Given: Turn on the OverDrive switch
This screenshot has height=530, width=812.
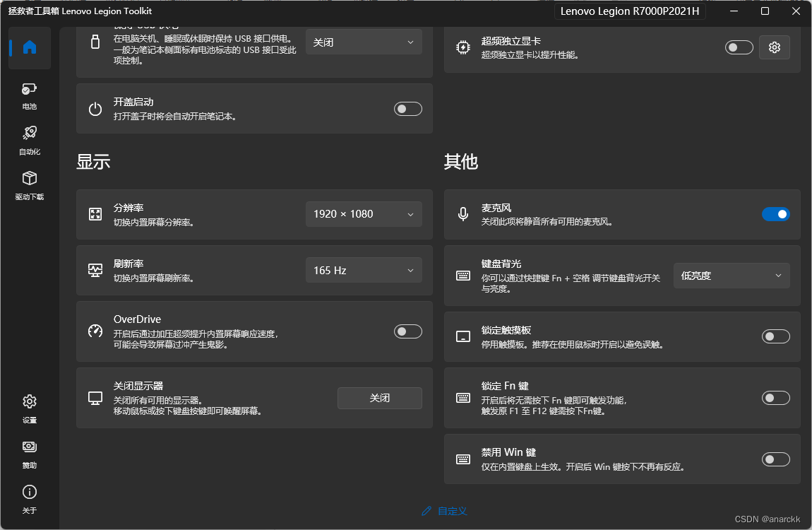Looking at the screenshot, I should (408, 331).
